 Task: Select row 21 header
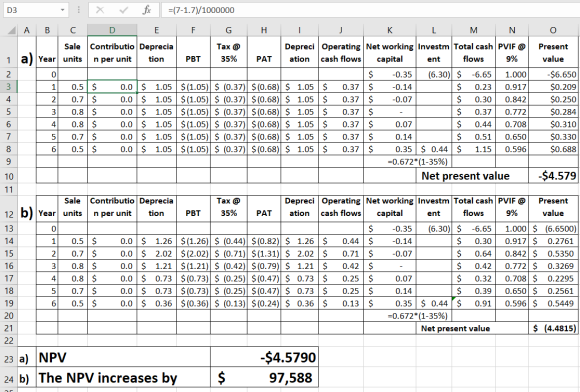9,328
